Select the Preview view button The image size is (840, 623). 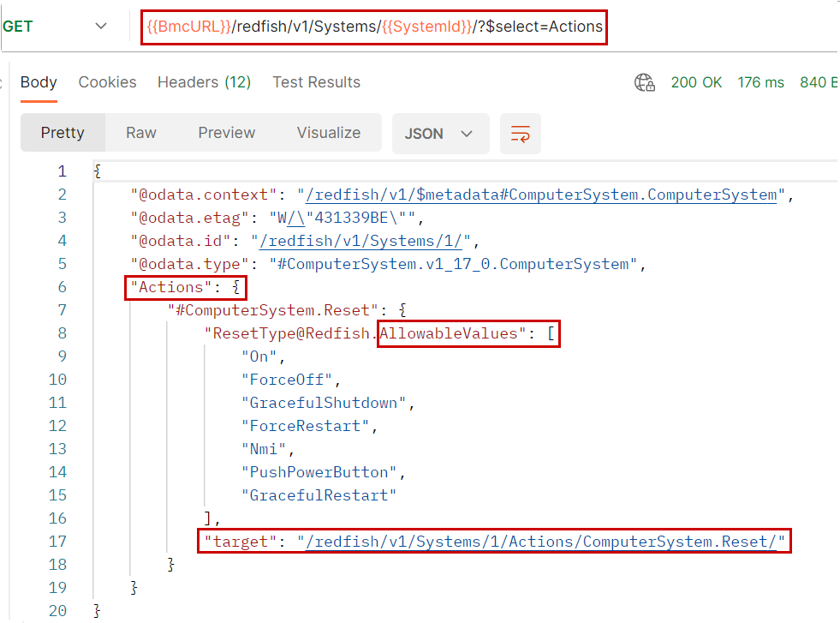[227, 133]
